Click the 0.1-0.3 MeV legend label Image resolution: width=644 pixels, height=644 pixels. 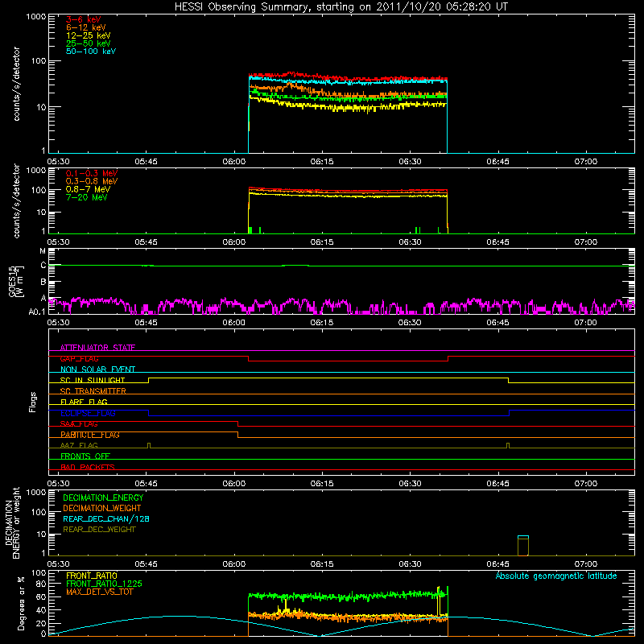click(92, 173)
